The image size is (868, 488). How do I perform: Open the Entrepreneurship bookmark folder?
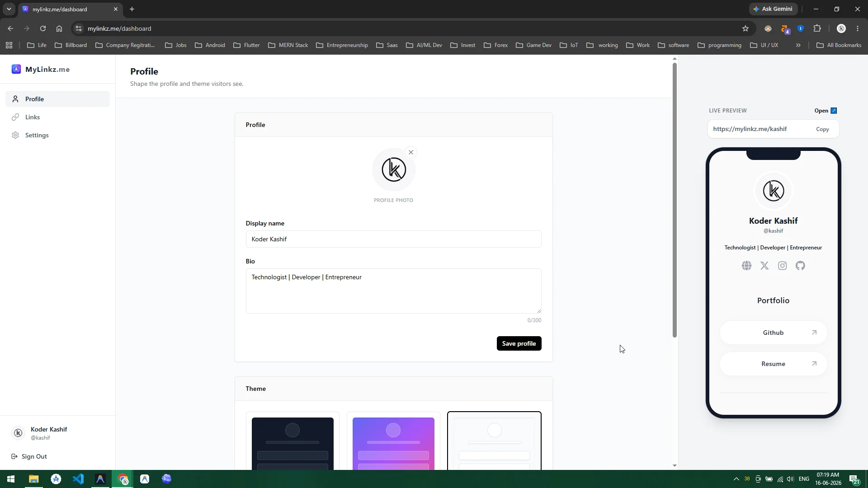click(342, 45)
